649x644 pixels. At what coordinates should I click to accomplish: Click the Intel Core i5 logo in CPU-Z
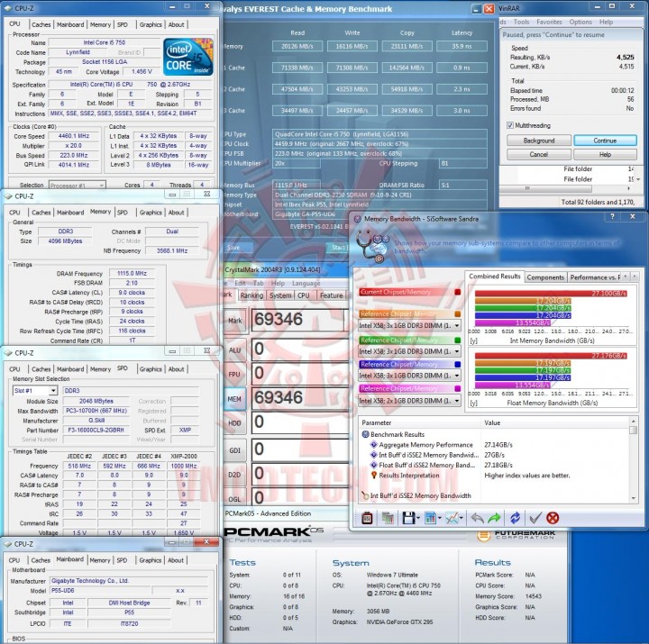[x=187, y=57]
